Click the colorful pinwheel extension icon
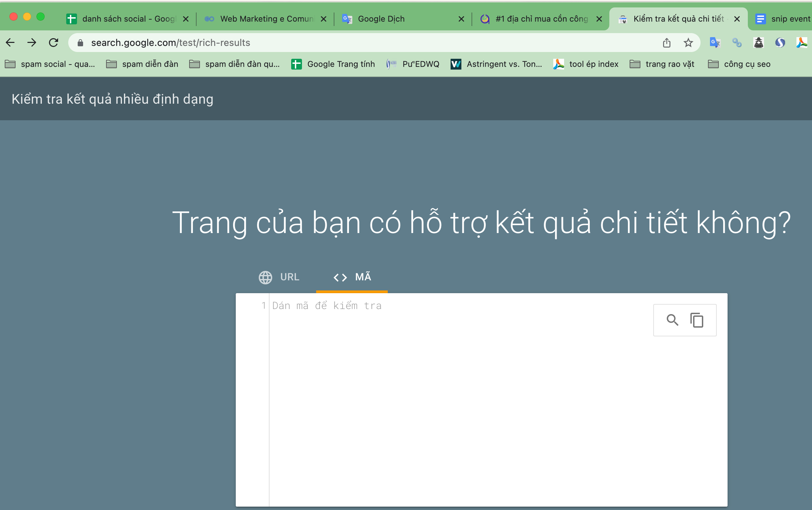This screenshot has width=812, height=510. click(x=802, y=43)
